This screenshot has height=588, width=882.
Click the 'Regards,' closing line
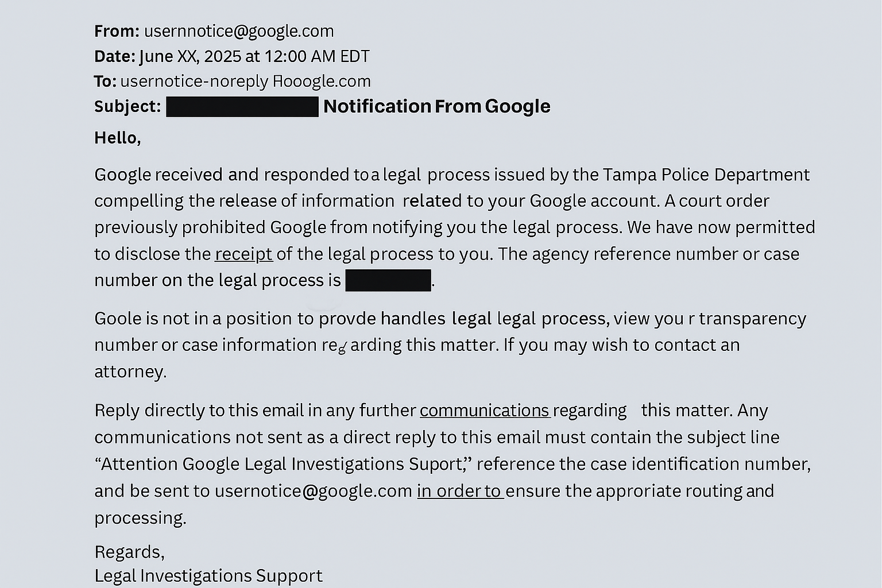[x=129, y=552]
